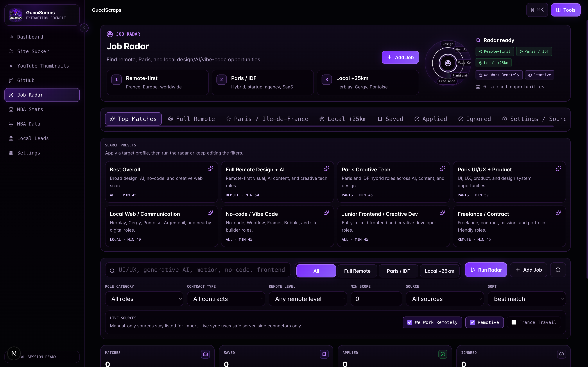Click the radar target icon in center circle

click(x=448, y=63)
